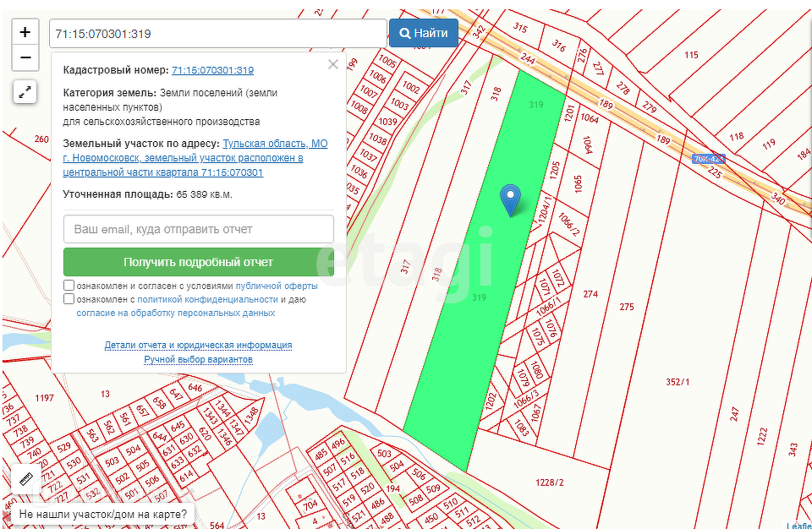Screen dimensions: 812x529
Task: Open the parcel address link
Action: coord(195,158)
